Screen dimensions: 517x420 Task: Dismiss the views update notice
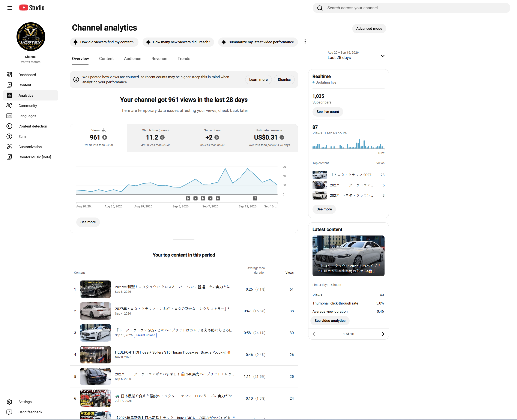click(284, 79)
